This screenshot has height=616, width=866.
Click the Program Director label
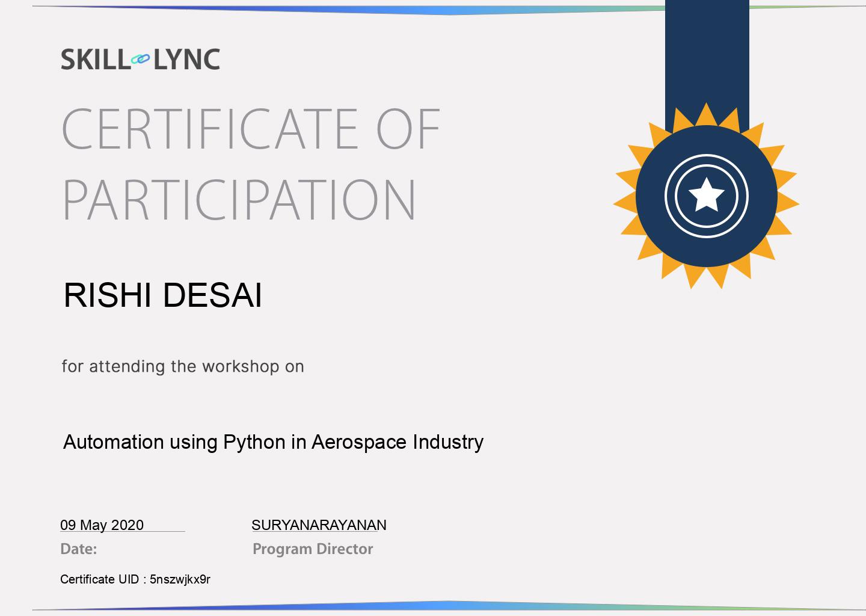pos(313,549)
